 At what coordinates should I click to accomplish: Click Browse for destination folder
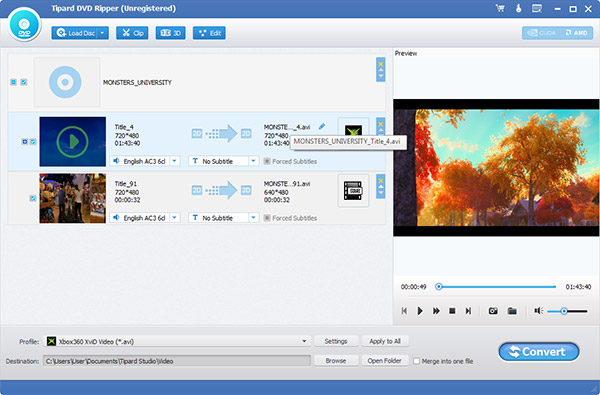point(336,361)
